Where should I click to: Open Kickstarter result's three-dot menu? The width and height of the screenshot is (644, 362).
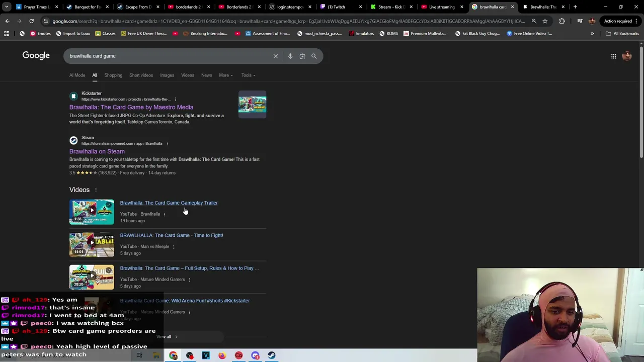coord(175,99)
